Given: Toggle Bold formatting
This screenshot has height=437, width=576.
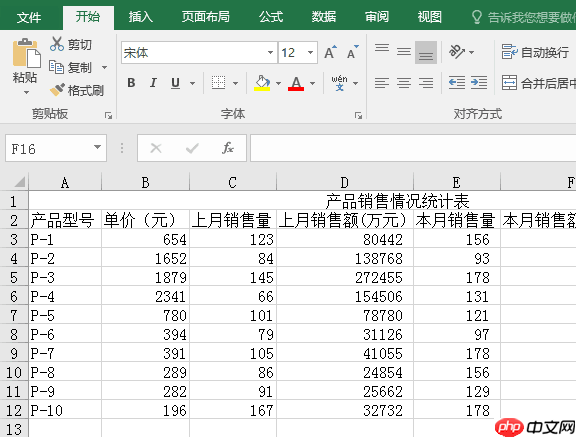Looking at the screenshot, I should click(x=131, y=83).
